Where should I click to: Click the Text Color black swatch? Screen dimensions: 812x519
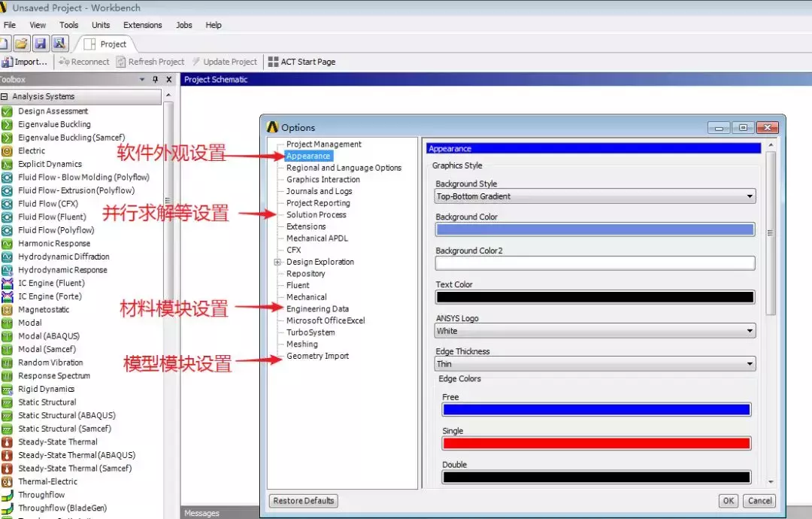(595, 297)
